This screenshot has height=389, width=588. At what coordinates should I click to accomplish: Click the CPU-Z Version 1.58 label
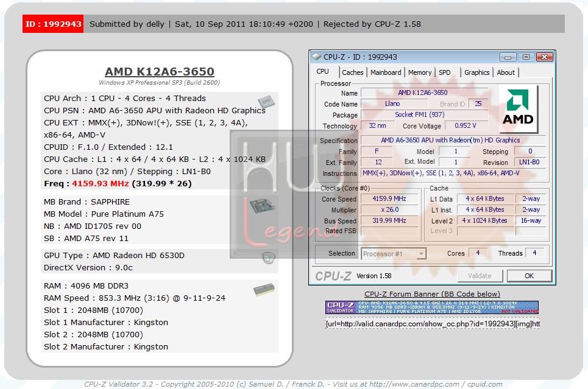[x=374, y=276]
